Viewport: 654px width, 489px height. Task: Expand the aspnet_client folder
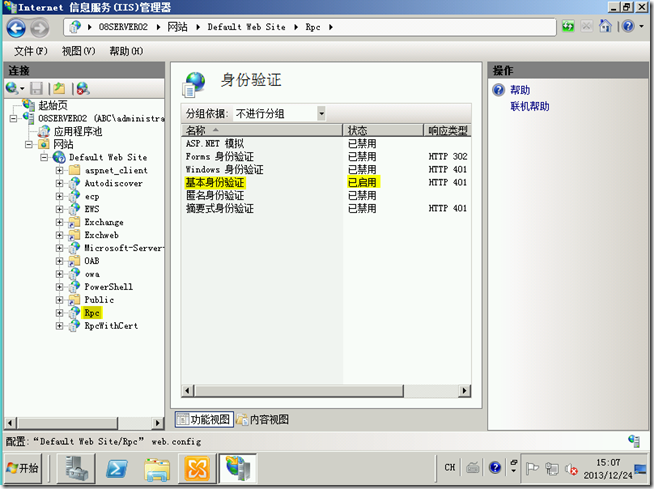point(59,170)
